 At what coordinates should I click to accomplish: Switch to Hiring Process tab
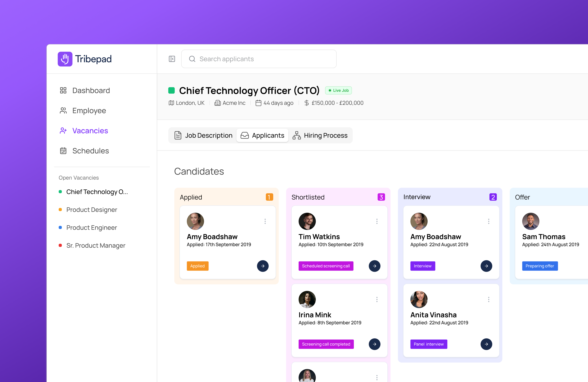320,135
